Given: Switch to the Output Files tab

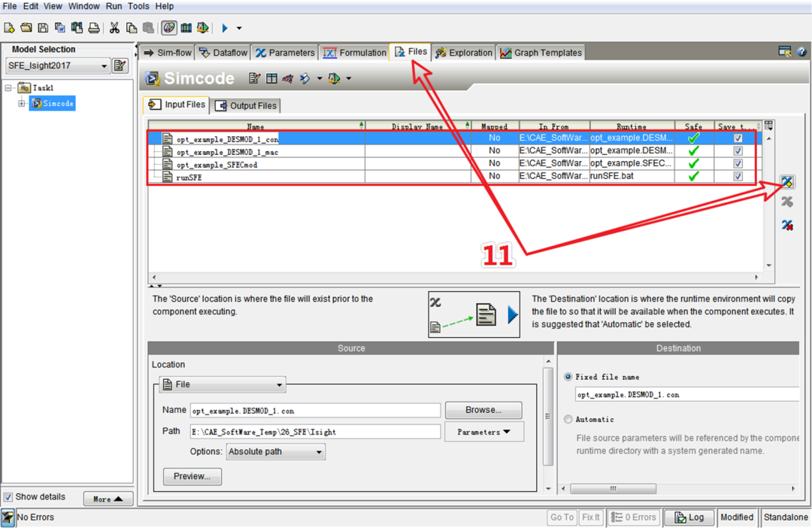Looking at the screenshot, I should [247, 106].
